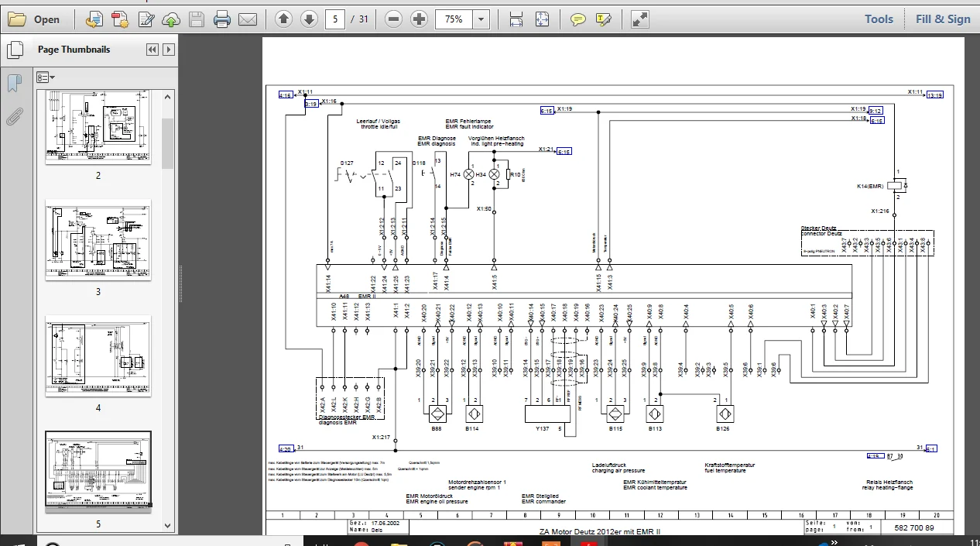Click 'ZA Motor Deutz 2012er mit EMR II' title

pyautogui.click(x=599, y=531)
